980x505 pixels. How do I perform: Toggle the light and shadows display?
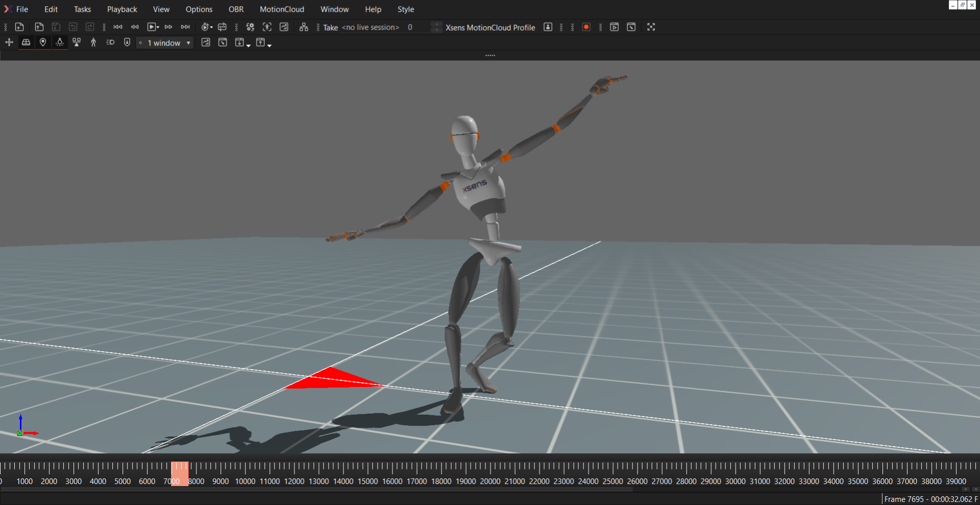click(x=60, y=42)
